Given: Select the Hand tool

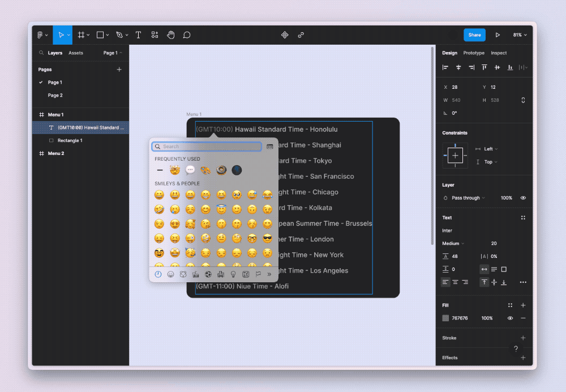Looking at the screenshot, I should coord(171,35).
